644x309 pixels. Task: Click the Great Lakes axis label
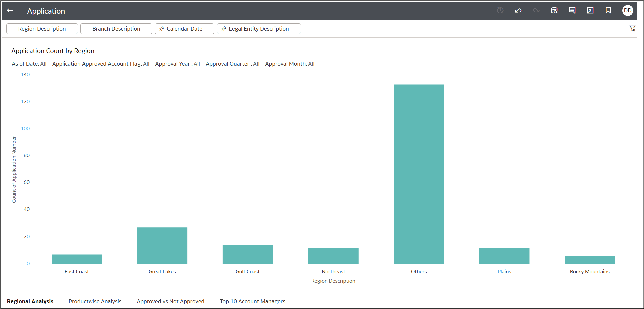(162, 272)
